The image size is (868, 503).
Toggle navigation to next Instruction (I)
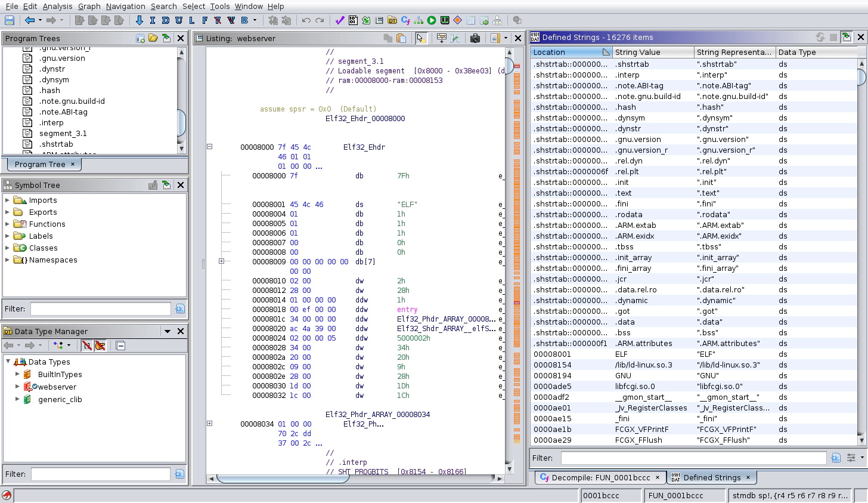153,20
